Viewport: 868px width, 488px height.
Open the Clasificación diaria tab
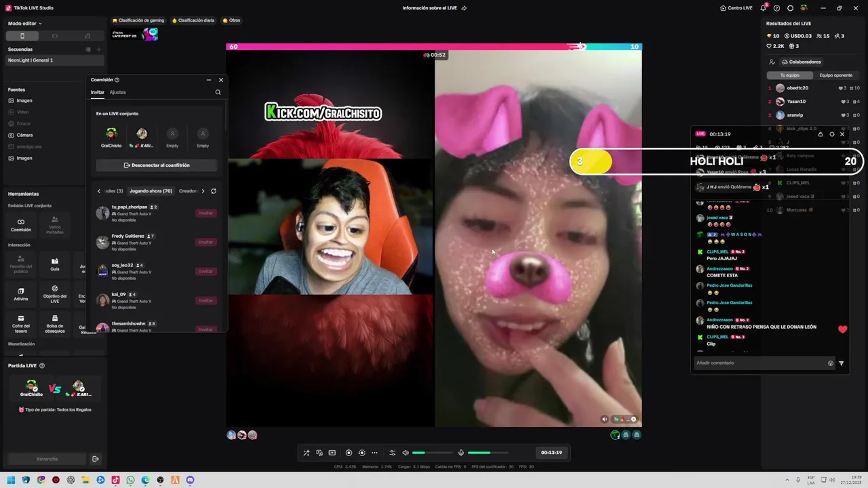pyautogui.click(x=193, y=20)
